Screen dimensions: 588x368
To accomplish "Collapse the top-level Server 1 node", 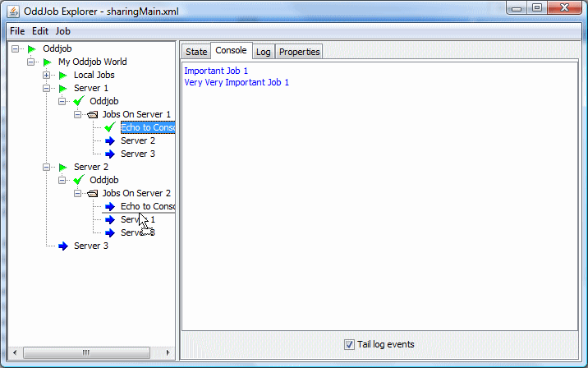I will coord(47,88).
